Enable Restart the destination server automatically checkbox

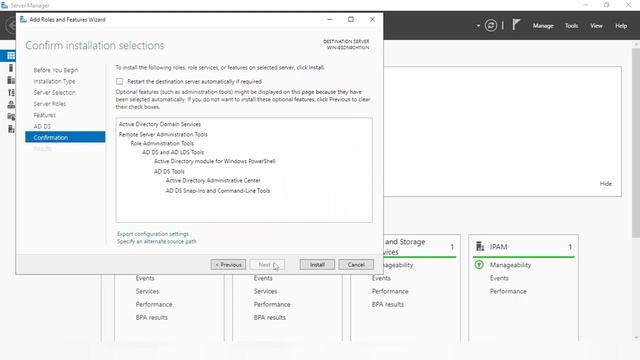(119, 82)
